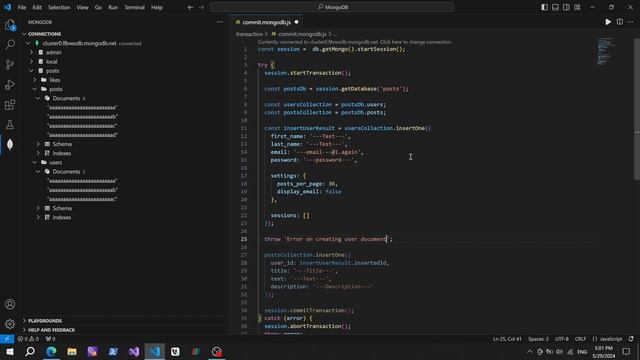640x360 pixels.
Task: Open the Terminal menu
Action: coord(134,7)
